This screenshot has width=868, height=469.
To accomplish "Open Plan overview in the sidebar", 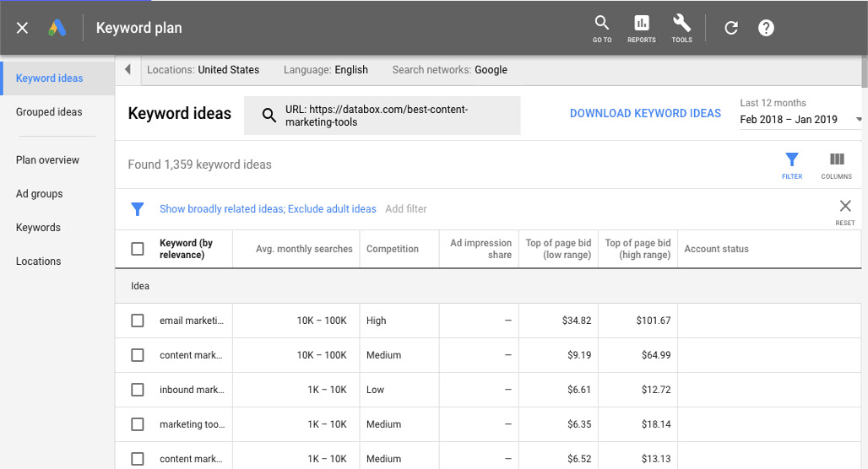I will [47, 159].
